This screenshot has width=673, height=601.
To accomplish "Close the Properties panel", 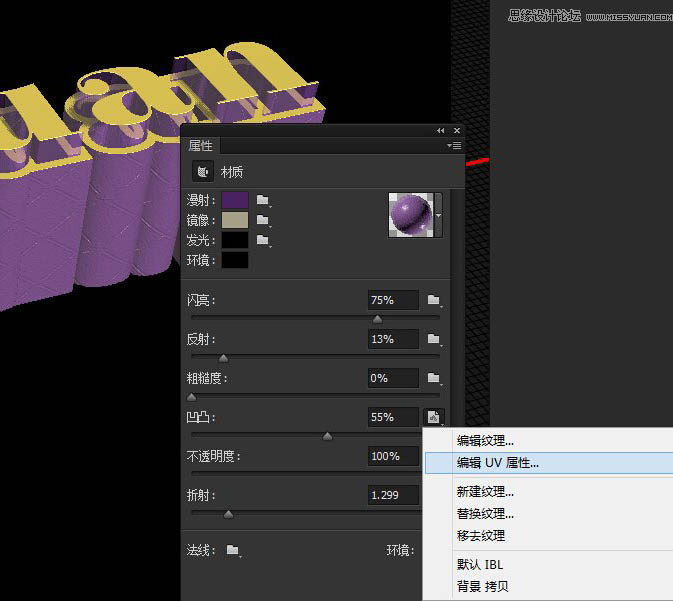I will coord(457,131).
